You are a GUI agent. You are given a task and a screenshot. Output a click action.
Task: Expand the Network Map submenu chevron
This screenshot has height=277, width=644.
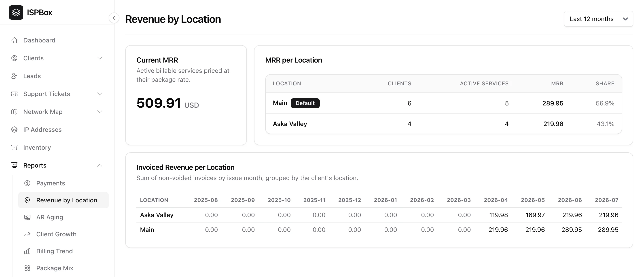[x=100, y=112]
